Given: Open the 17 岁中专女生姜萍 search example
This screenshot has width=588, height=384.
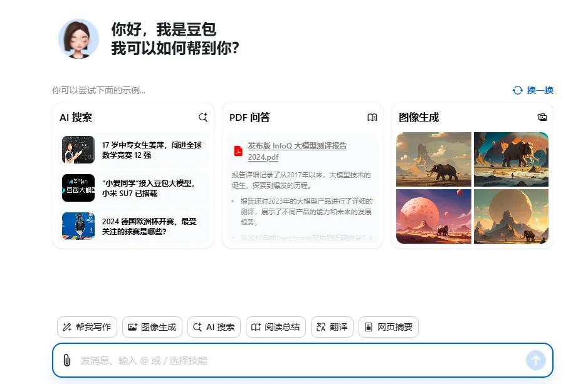Looking at the screenshot, I should (x=134, y=150).
